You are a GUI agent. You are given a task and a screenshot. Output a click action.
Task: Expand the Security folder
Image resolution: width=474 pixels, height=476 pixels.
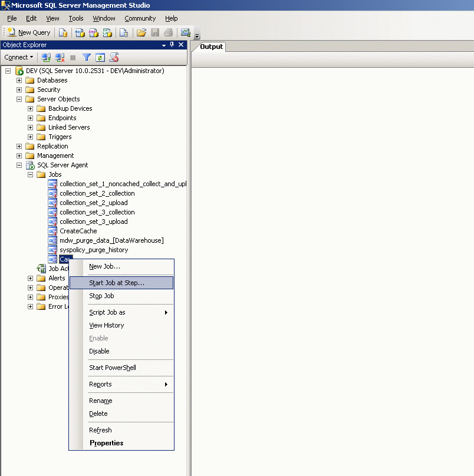click(19, 90)
